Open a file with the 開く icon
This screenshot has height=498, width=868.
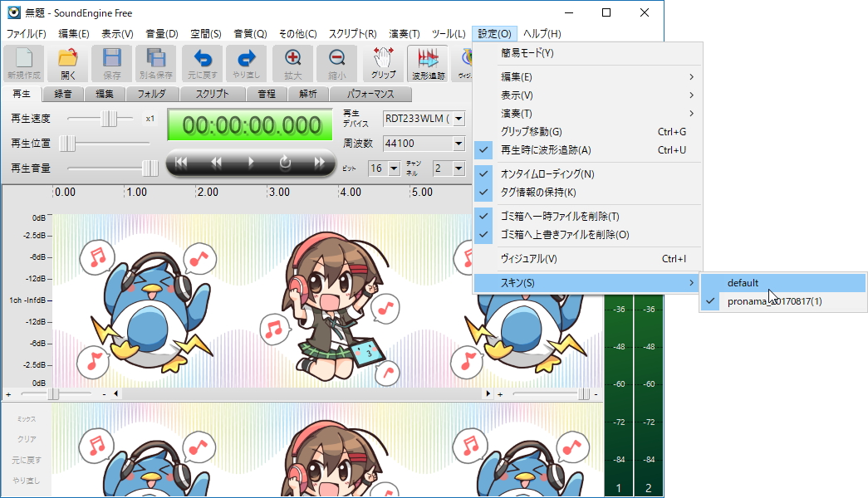click(x=67, y=62)
